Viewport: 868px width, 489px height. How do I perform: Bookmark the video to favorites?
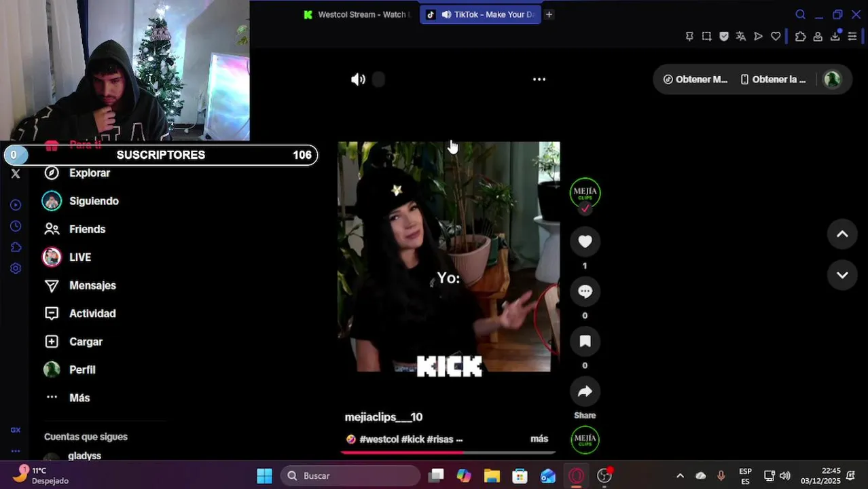pyautogui.click(x=585, y=341)
